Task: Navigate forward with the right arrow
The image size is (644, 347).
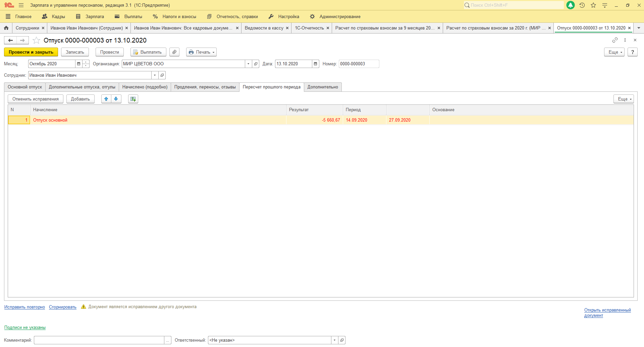Action: click(x=22, y=40)
